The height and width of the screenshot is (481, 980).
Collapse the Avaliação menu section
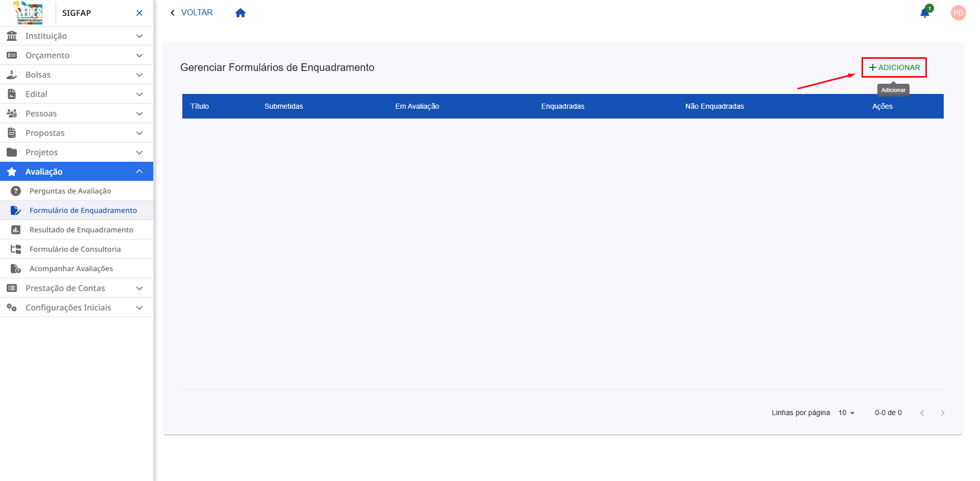139,172
